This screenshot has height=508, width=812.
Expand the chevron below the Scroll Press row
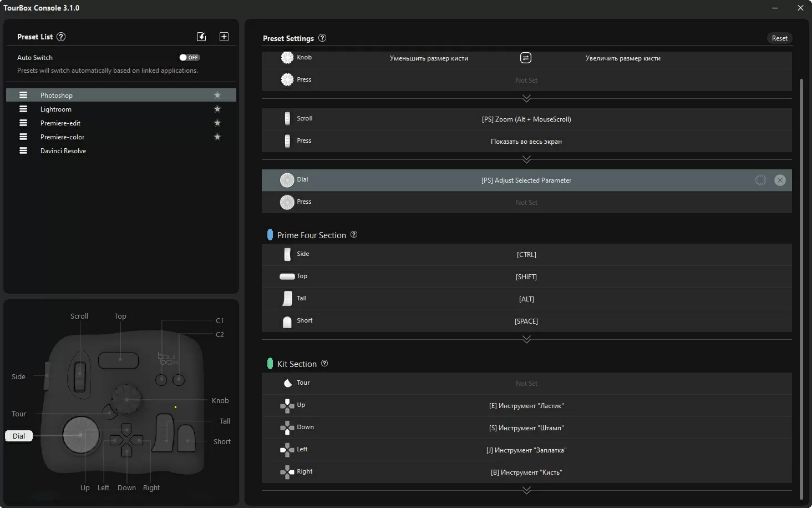(x=526, y=159)
